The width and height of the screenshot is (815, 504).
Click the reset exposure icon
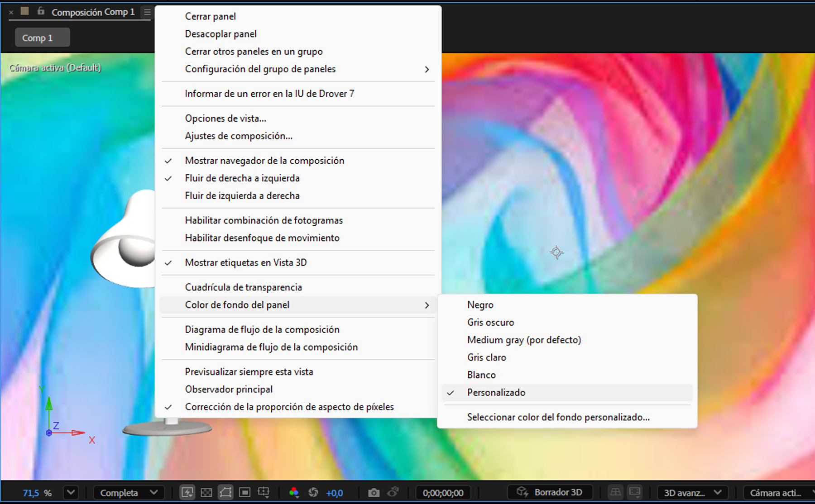click(x=313, y=492)
